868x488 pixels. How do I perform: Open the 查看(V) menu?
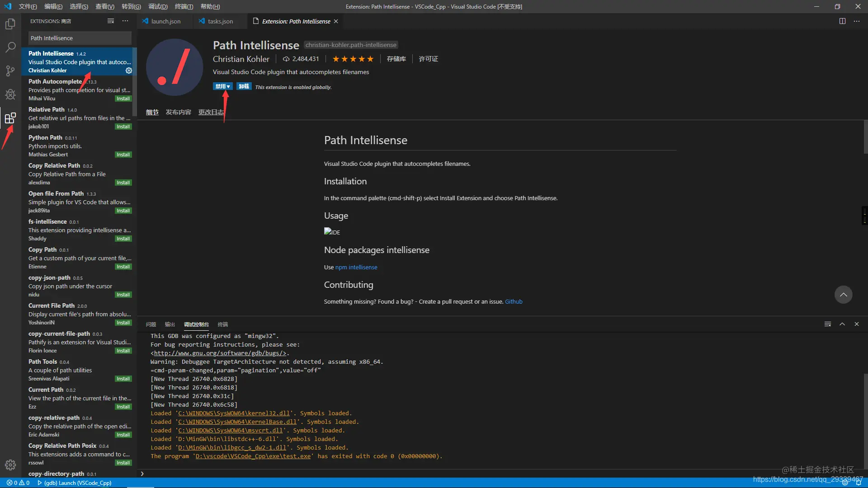(x=105, y=6)
